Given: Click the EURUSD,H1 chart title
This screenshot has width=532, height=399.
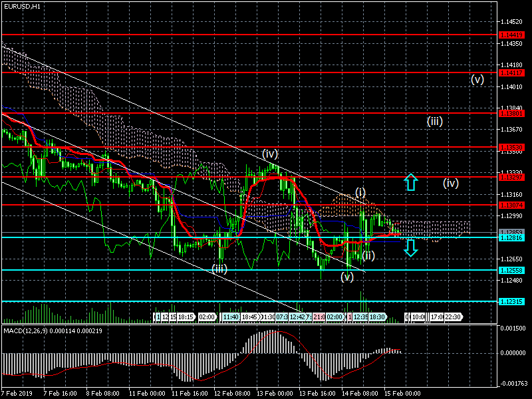Looking at the screenshot, I should tap(22, 6).
